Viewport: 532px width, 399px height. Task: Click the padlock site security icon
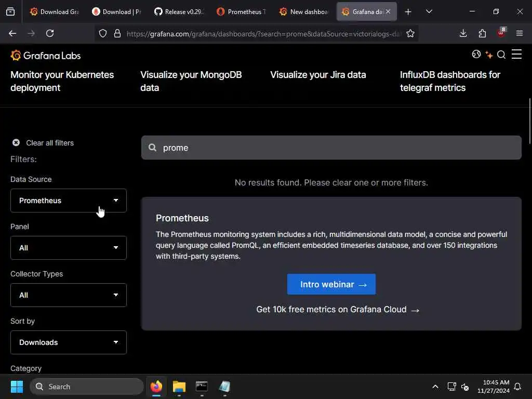(x=117, y=33)
